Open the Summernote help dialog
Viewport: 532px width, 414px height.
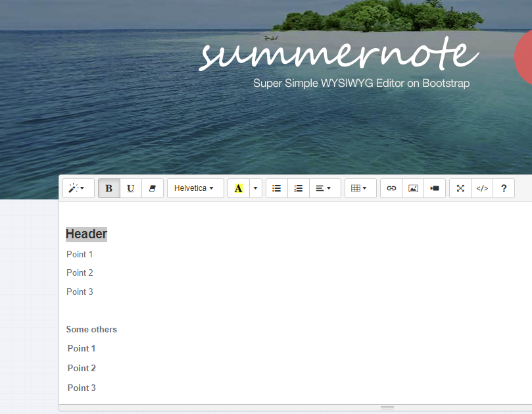click(504, 188)
